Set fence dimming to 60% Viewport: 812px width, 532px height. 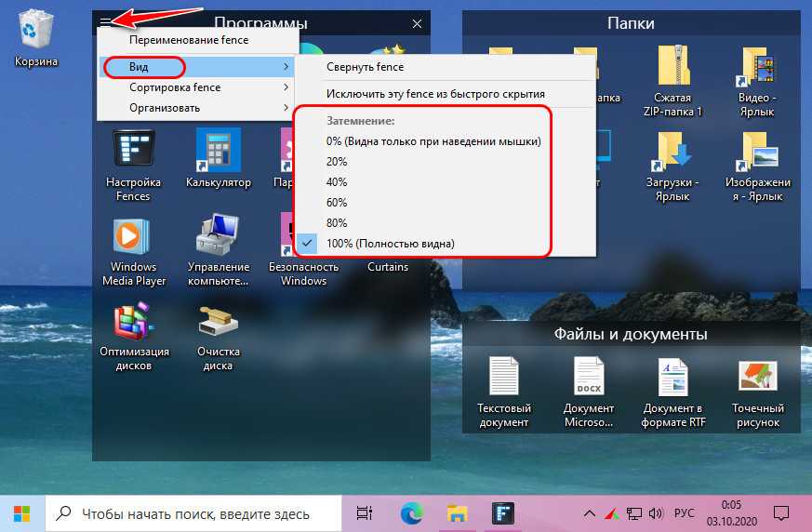(x=446, y=203)
